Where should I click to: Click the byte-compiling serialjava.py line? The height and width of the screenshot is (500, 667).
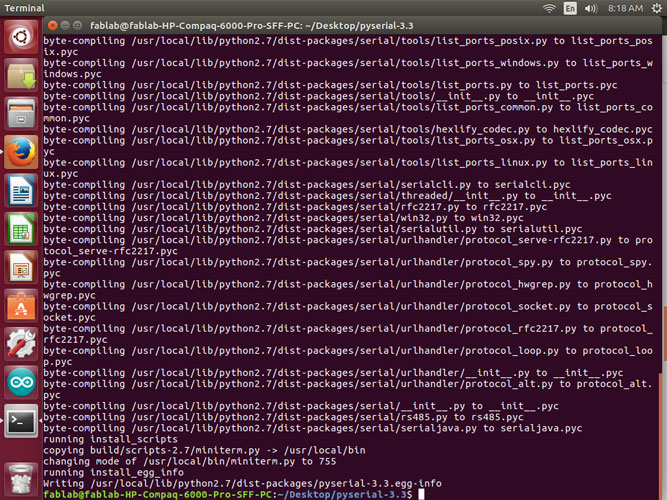(x=313, y=428)
